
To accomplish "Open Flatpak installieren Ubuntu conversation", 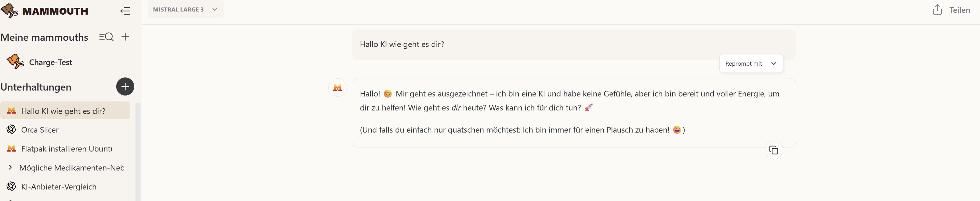I will 66,149.
